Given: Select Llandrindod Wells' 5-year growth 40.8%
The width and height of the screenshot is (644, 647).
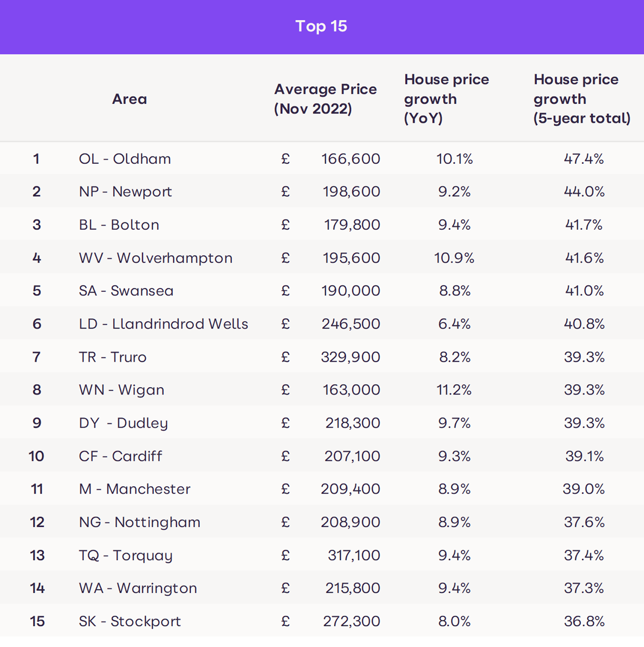Looking at the screenshot, I should (x=584, y=324).
